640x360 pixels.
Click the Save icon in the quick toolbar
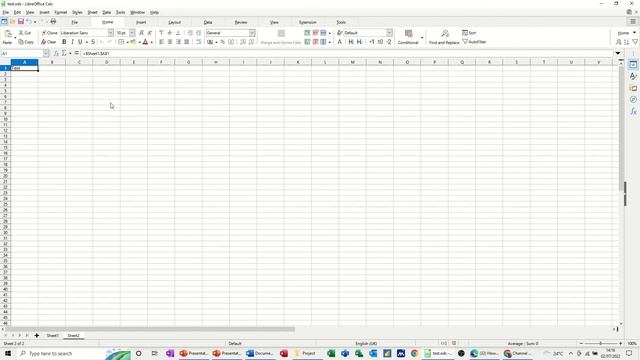[21, 21]
